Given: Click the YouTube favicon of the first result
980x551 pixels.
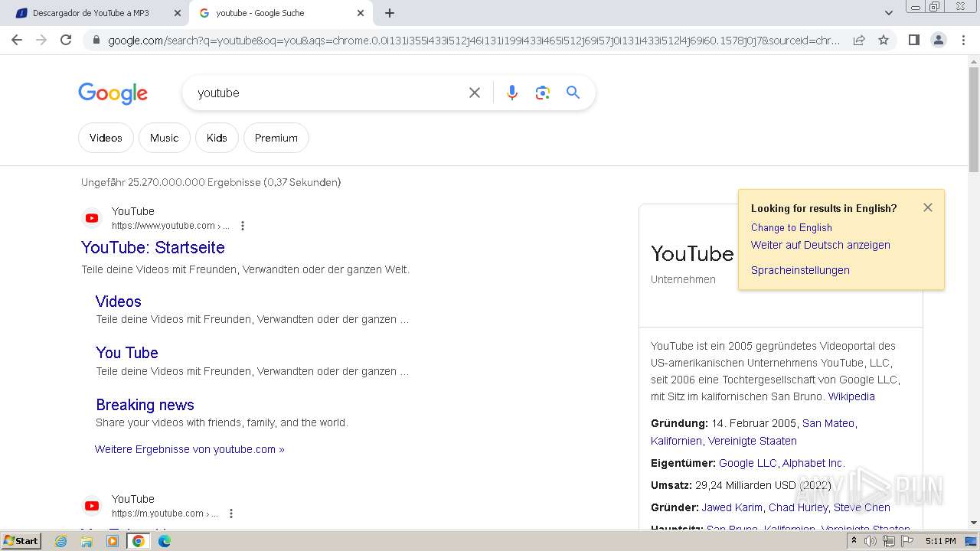Looking at the screenshot, I should click(92, 218).
